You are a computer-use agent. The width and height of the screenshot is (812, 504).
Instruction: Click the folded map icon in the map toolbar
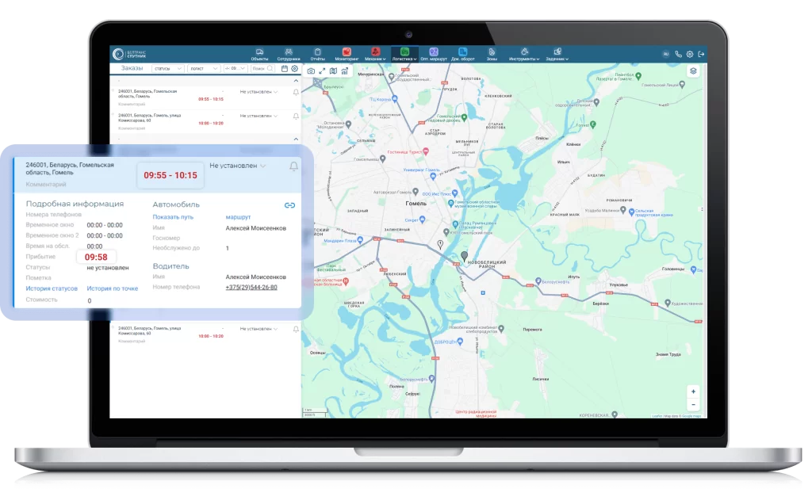tap(334, 71)
